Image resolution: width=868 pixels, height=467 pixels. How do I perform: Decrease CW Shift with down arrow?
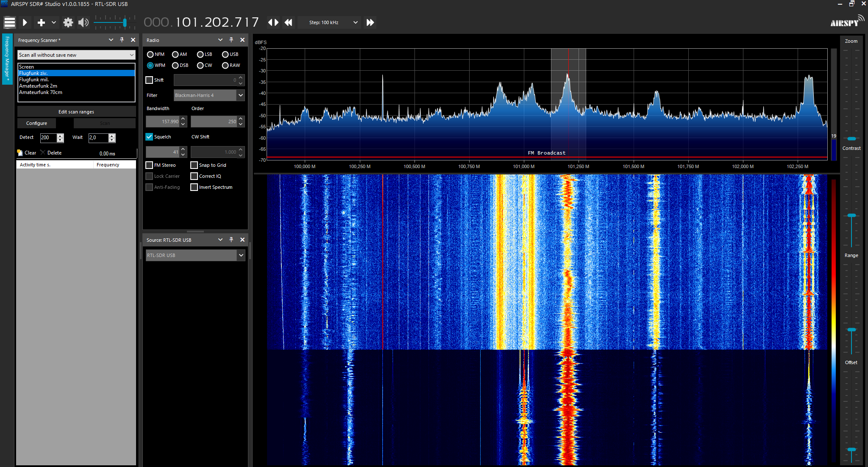click(241, 155)
